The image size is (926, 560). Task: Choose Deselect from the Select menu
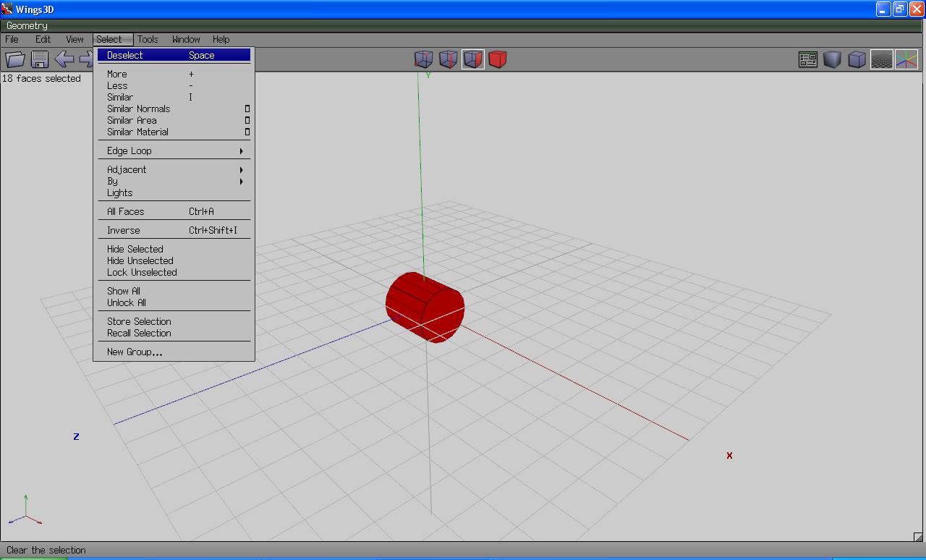click(x=174, y=56)
